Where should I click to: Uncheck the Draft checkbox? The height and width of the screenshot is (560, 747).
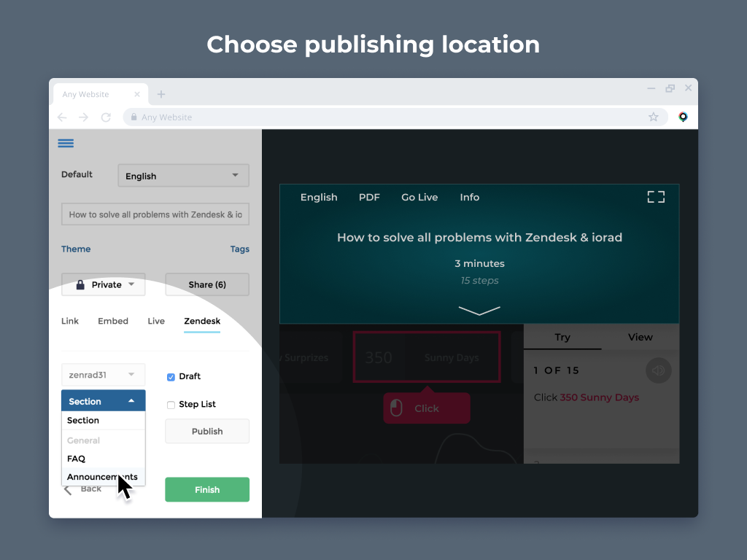[x=171, y=377]
